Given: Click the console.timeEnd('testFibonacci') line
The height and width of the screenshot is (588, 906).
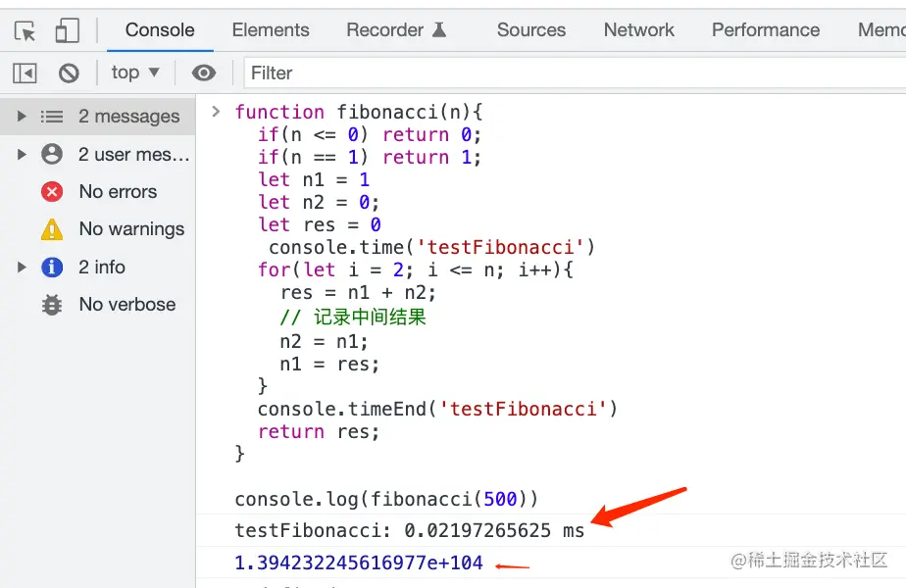Looking at the screenshot, I should click(437, 410).
